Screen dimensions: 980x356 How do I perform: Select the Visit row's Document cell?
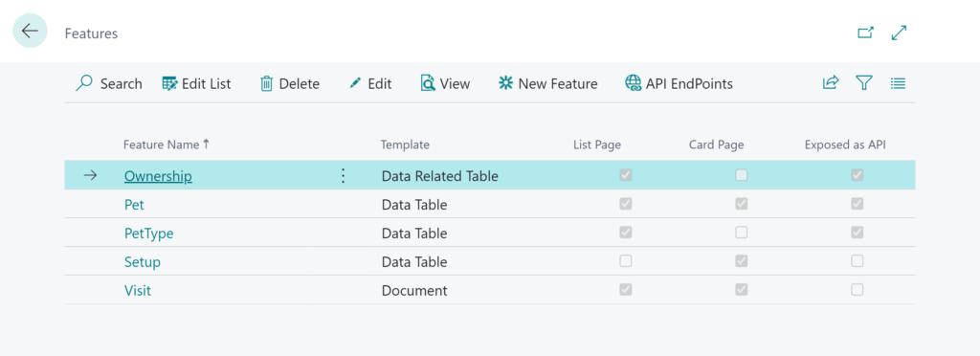[x=414, y=290]
